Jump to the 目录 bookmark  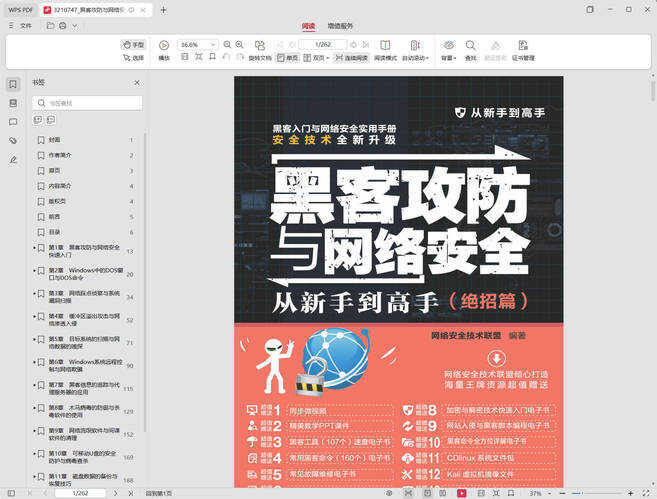(55, 232)
